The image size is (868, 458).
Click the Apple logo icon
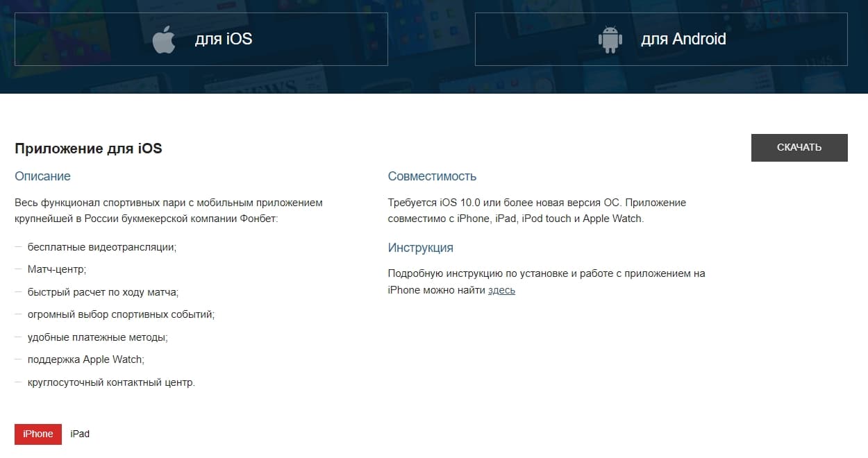164,40
